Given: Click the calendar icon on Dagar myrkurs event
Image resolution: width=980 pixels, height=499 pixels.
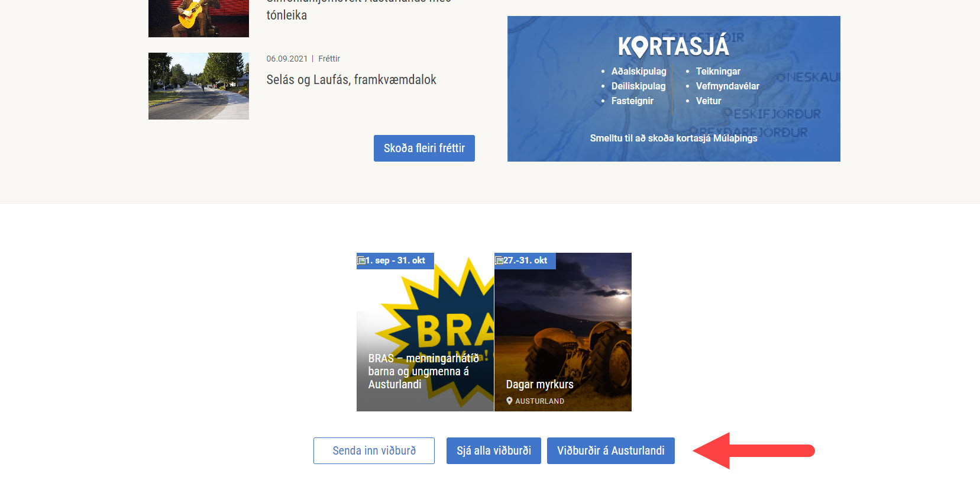Looking at the screenshot, I should point(499,260).
